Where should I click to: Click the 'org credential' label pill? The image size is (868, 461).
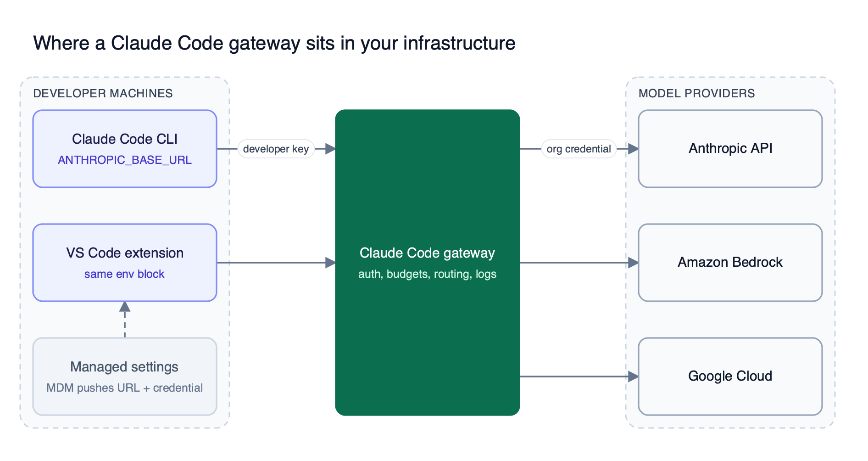(579, 149)
